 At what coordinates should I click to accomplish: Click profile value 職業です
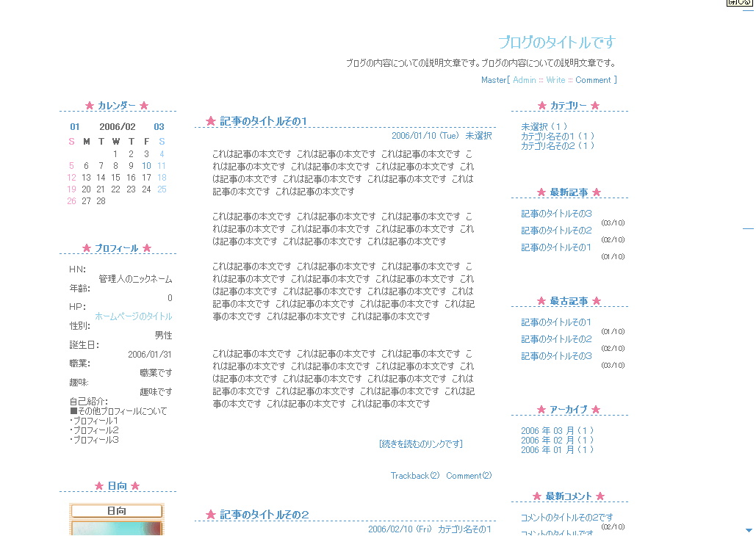click(156, 373)
